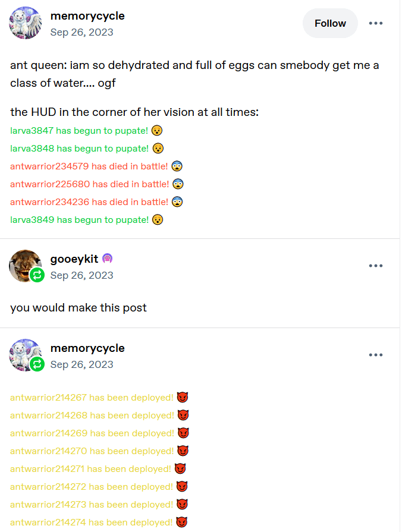This screenshot has height=532, width=402.
Task: Open the options menu on gooeykit's reblog
Action: click(x=376, y=266)
